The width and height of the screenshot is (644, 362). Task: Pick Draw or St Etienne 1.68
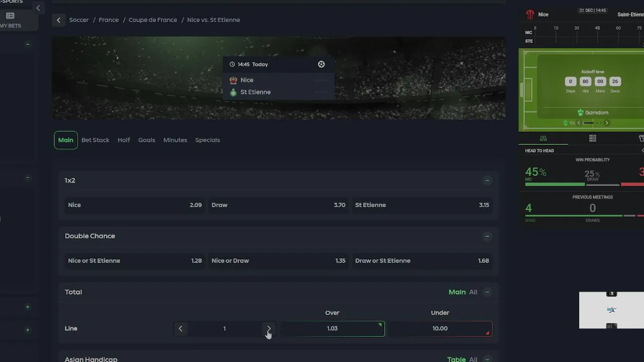tap(422, 261)
